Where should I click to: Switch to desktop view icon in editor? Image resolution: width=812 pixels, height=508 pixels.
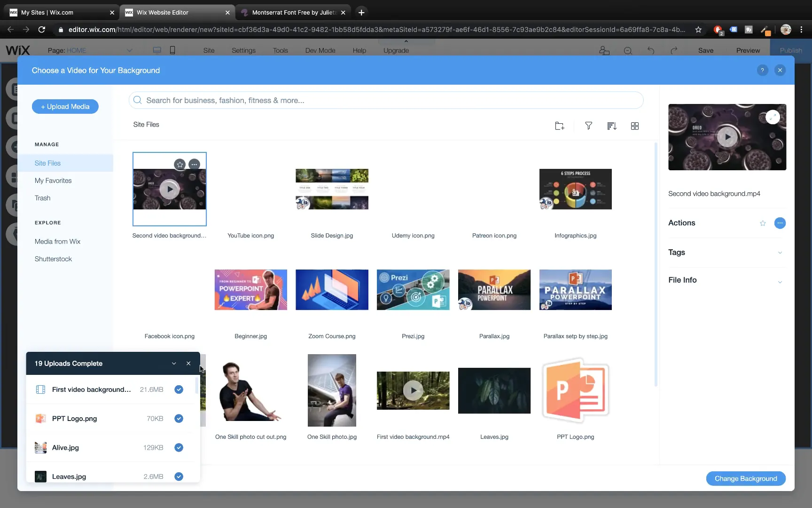pos(157,50)
